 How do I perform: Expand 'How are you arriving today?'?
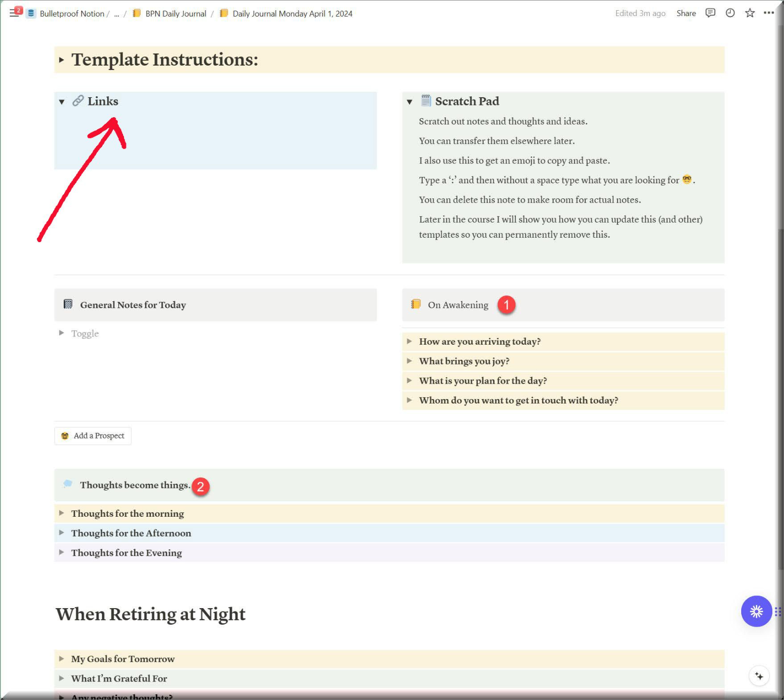point(410,341)
